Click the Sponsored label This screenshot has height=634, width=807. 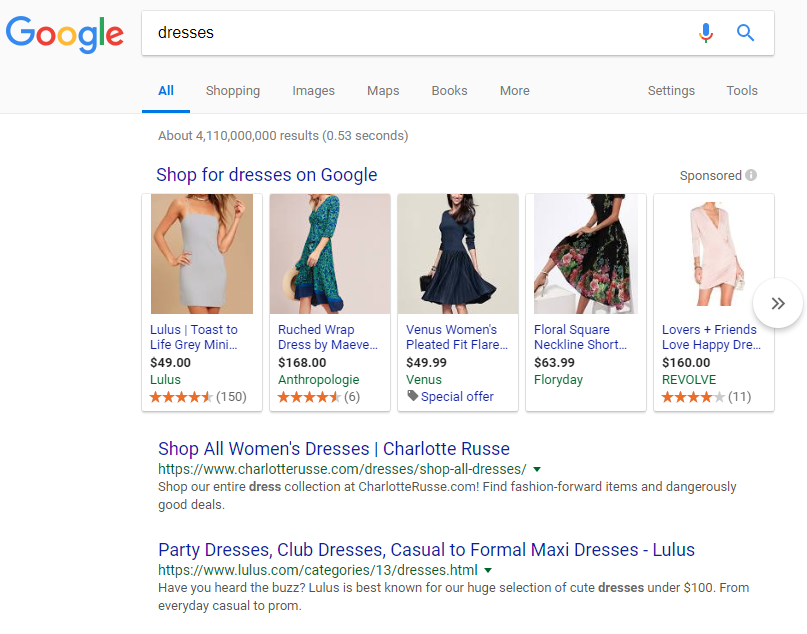click(x=710, y=175)
